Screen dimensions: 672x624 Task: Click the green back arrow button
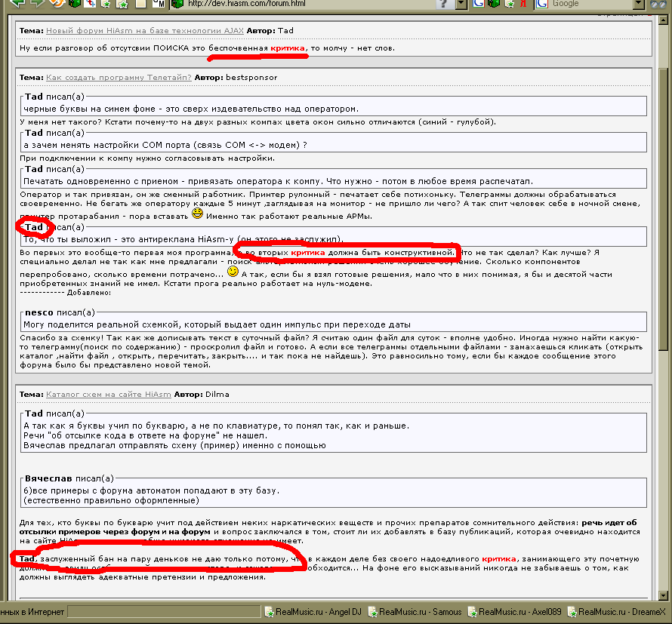point(17,4)
